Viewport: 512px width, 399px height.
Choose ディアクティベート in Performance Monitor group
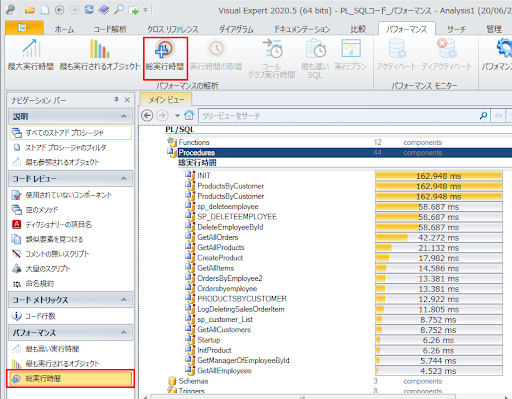click(x=446, y=55)
